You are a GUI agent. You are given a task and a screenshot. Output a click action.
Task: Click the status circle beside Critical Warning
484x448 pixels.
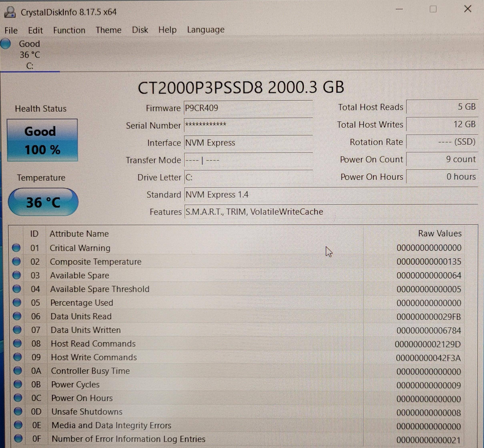pos(16,248)
